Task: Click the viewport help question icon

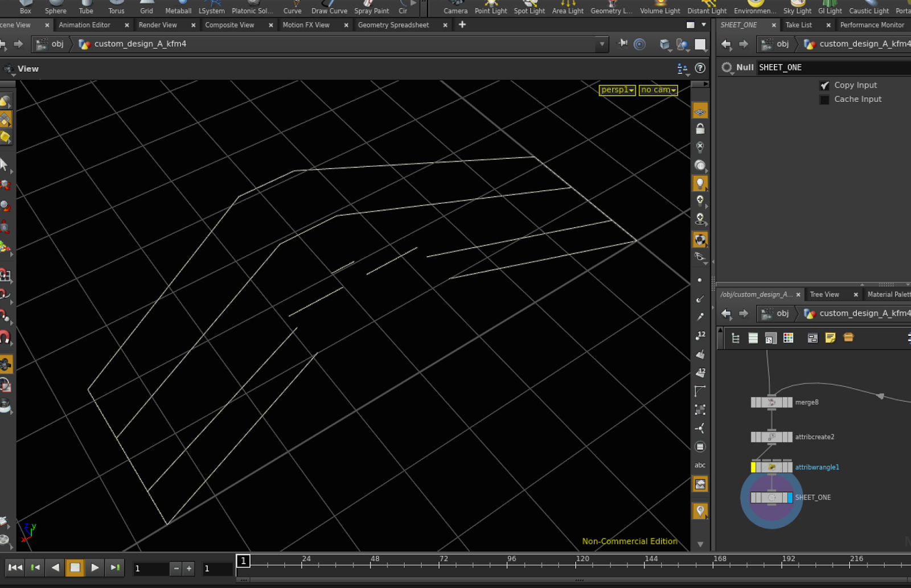Action: [x=700, y=68]
